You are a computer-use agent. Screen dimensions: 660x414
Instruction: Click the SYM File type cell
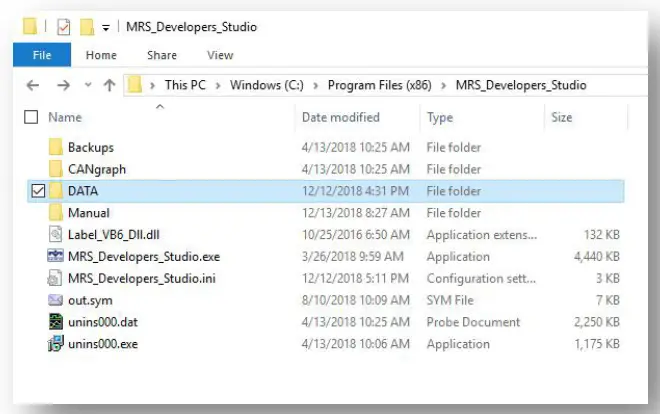click(x=450, y=300)
